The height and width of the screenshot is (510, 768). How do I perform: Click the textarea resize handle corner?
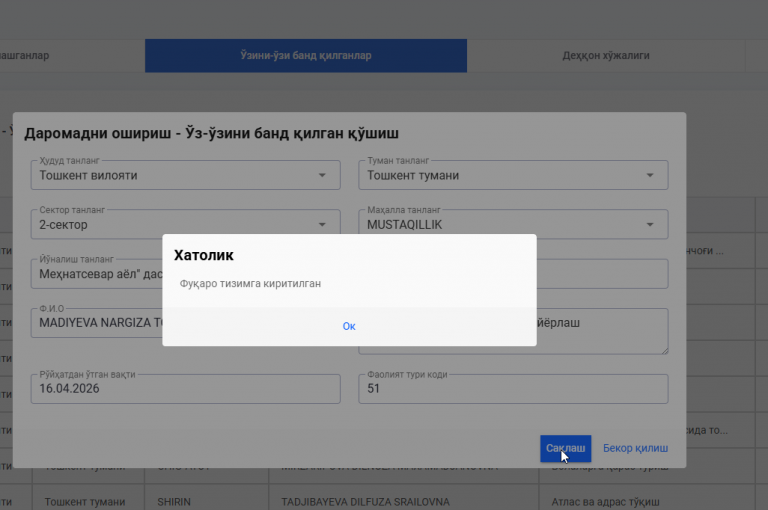tap(664, 350)
